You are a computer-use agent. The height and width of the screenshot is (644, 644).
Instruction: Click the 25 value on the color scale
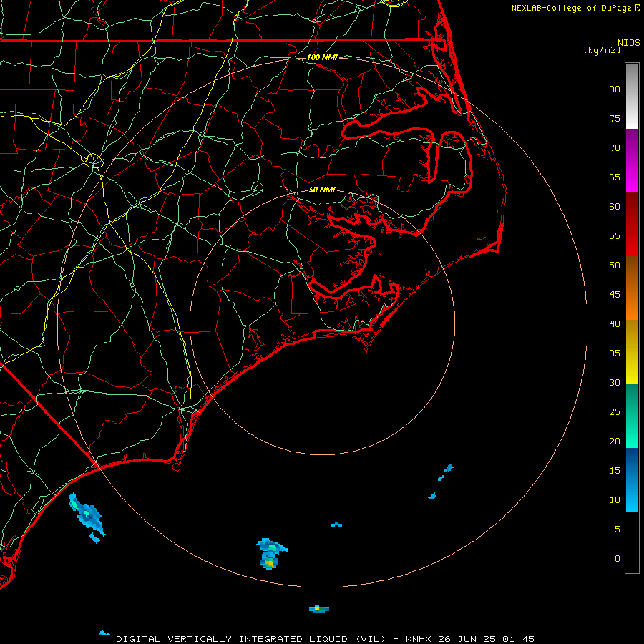pyautogui.click(x=615, y=412)
